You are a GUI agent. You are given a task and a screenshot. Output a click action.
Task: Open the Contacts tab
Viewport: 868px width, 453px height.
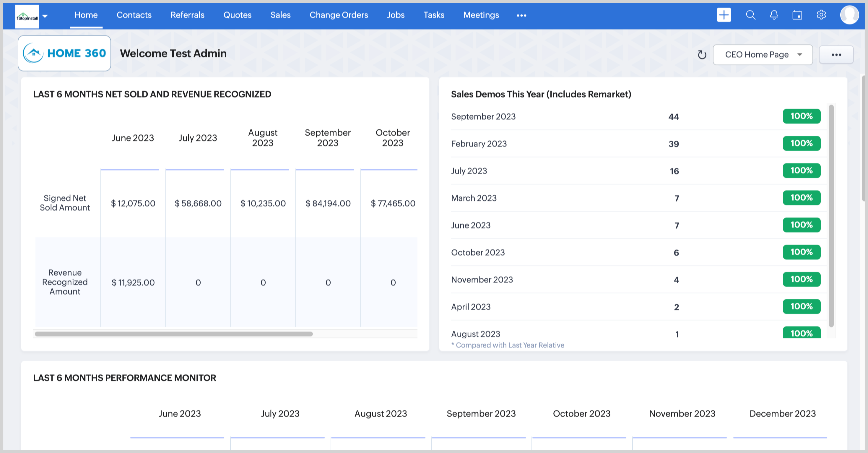pyautogui.click(x=134, y=15)
